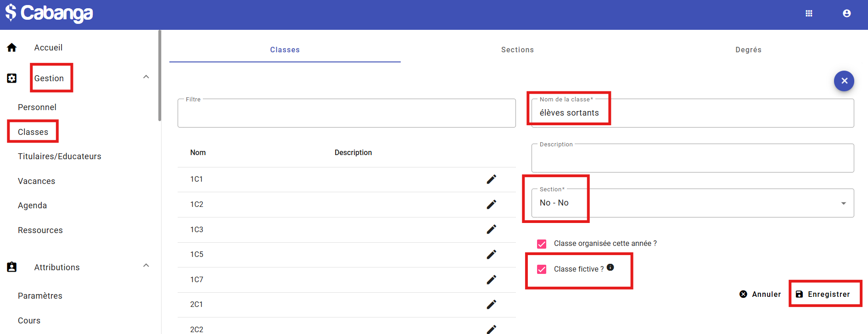
Task: Click the pencil edit icon for class 1C1
Action: click(491, 179)
